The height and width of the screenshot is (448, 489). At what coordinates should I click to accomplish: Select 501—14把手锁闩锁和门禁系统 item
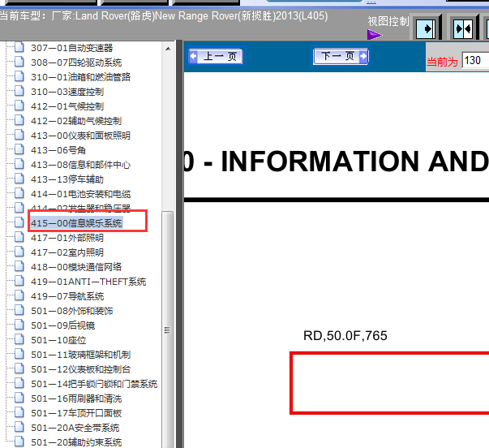point(94,384)
